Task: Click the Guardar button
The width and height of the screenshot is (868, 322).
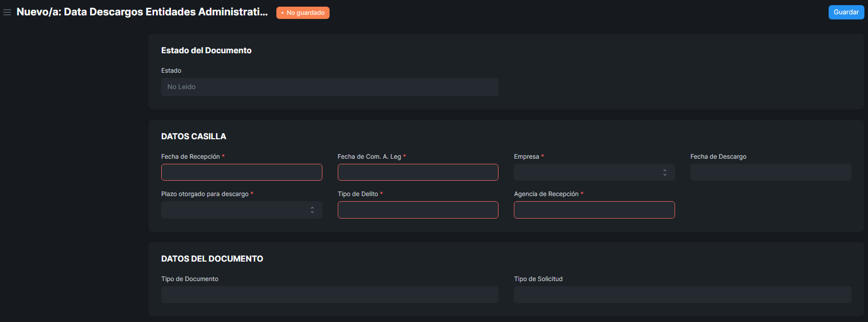Action: click(846, 12)
